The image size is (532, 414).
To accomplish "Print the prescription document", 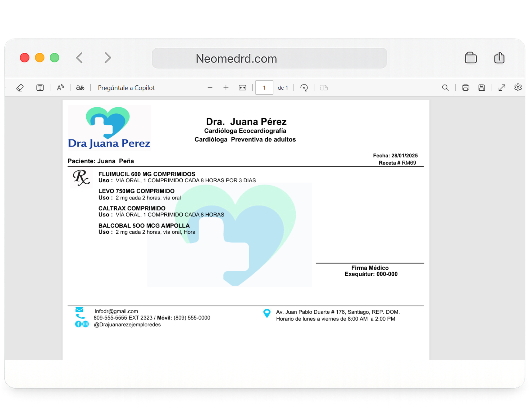I will pos(465,88).
